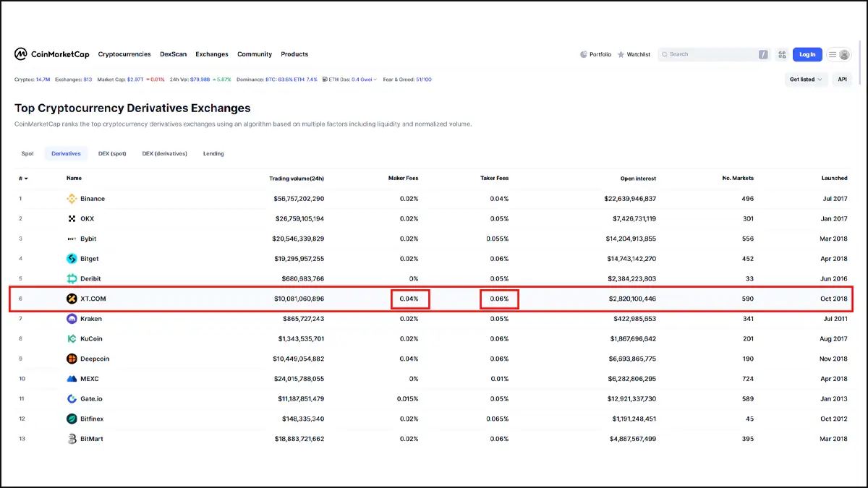Sort by Maker Fees column header
The height and width of the screenshot is (488, 868).
coord(403,178)
